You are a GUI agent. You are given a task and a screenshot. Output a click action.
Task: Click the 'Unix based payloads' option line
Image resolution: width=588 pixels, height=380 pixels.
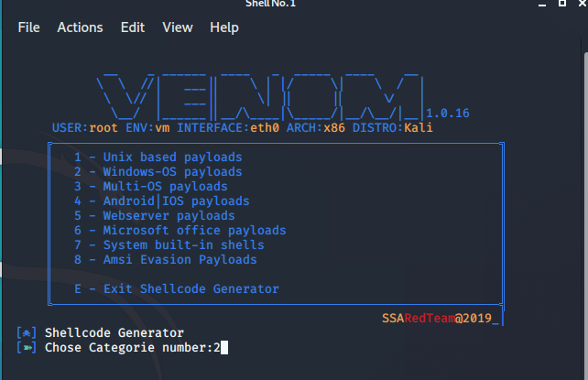pyautogui.click(x=158, y=157)
